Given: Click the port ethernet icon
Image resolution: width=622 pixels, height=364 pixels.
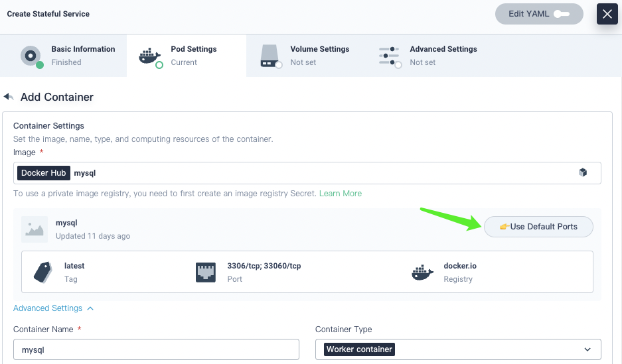Looking at the screenshot, I should 206,272.
